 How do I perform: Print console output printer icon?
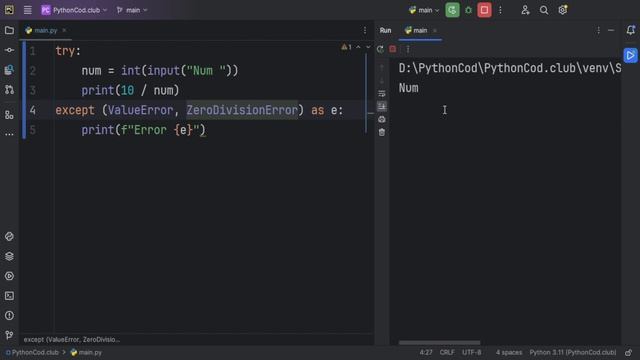tap(382, 119)
